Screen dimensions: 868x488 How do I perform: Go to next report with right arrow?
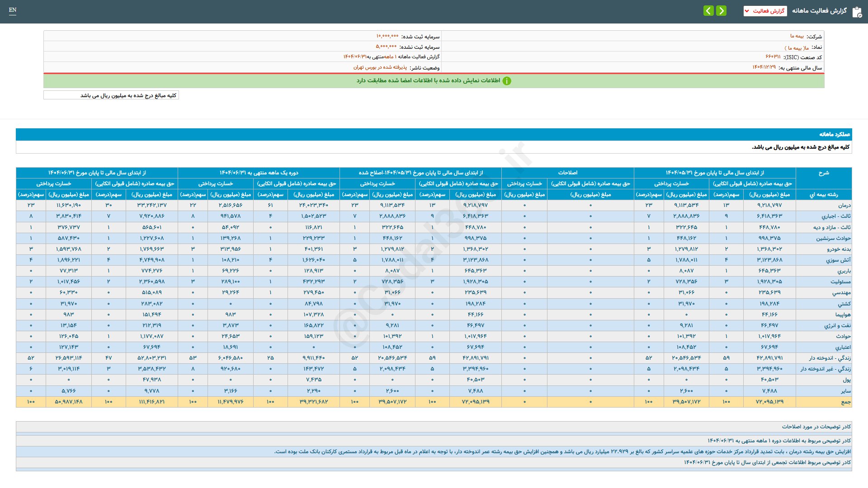pos(722,10)
